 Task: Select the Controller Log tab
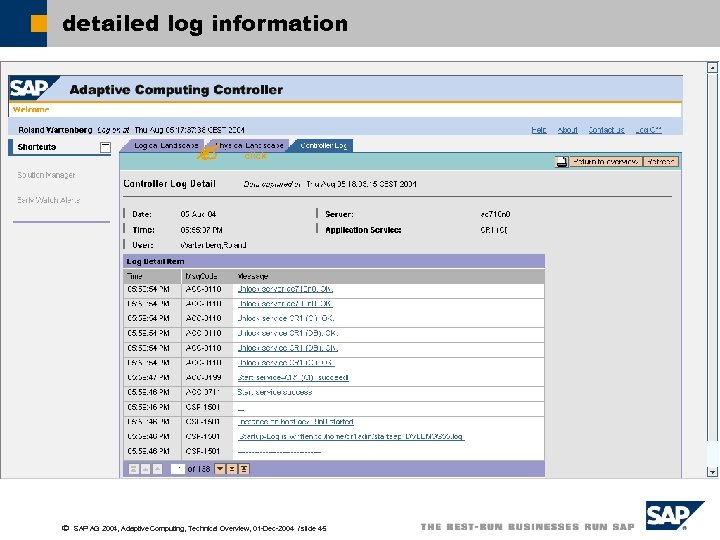click(x=323, y=146)
